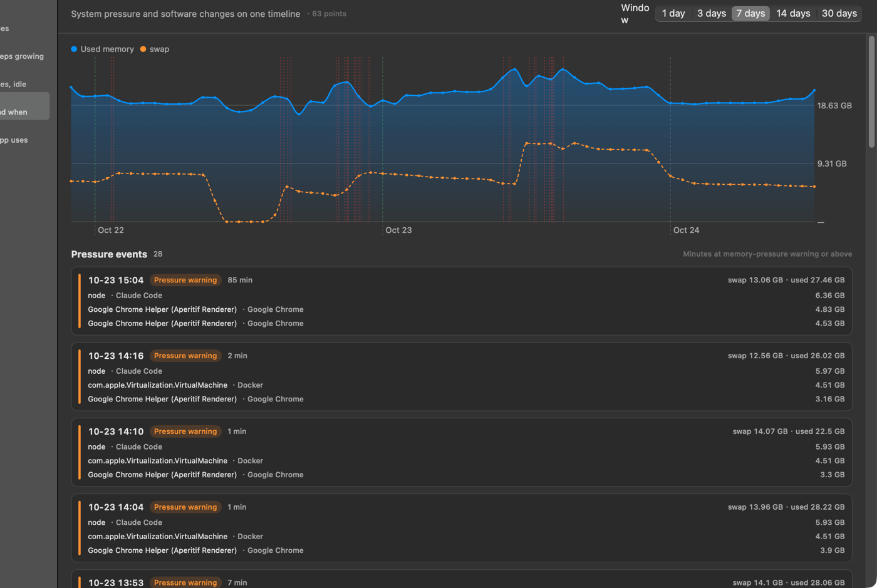Click the 6.36 GB node process value
This screenshot has height=588, width=877.
pos(830,296)
